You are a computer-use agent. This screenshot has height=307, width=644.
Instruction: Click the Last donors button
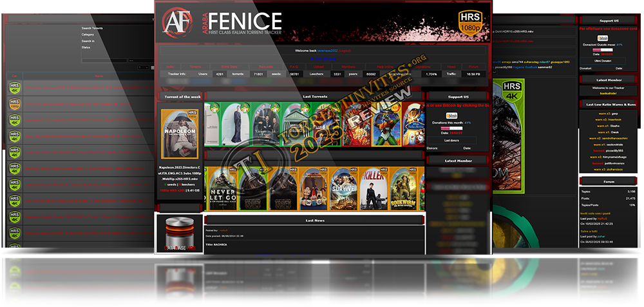tap(451, 139)
